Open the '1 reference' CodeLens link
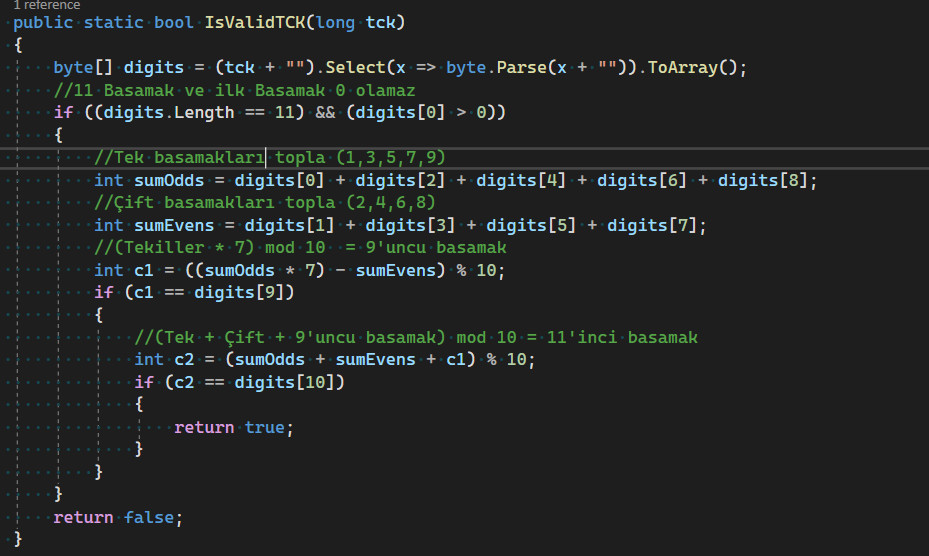 (x=46, y=5)
